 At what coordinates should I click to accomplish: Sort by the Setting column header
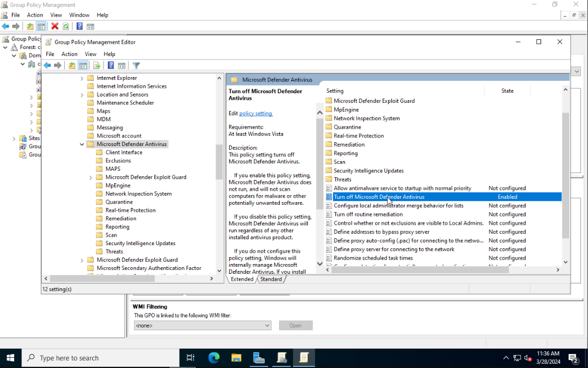pos(405,91)
